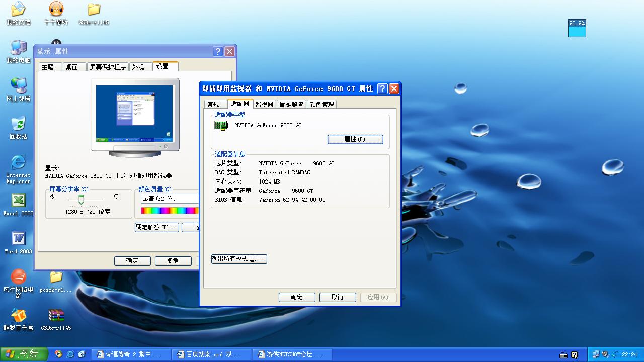Switch to the 屏幕保护程序 tab
The width and height of the screenshot is (644, 362).
(x=108, y=67)
